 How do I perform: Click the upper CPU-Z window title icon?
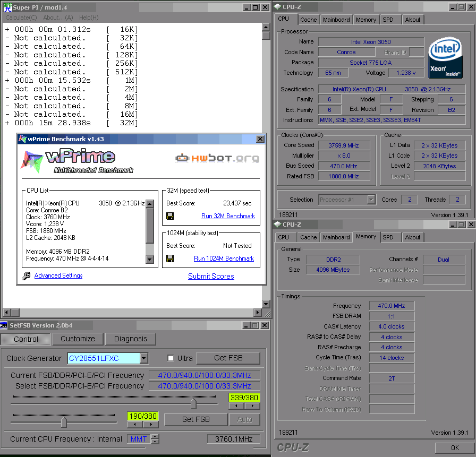click(x=277, y=7)
